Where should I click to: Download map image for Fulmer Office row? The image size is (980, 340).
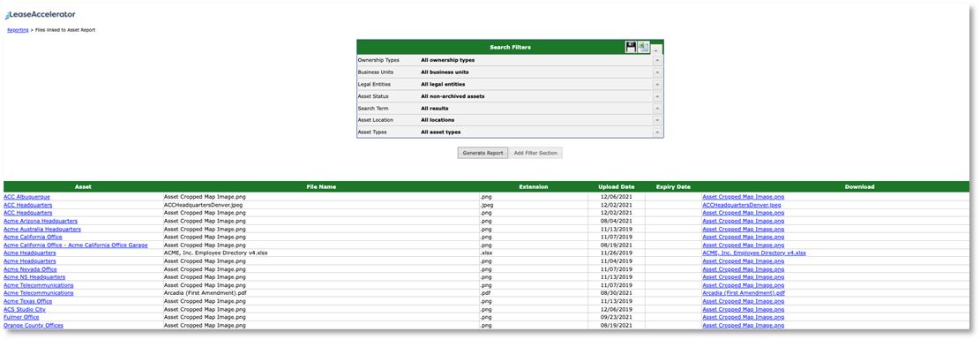743,317
